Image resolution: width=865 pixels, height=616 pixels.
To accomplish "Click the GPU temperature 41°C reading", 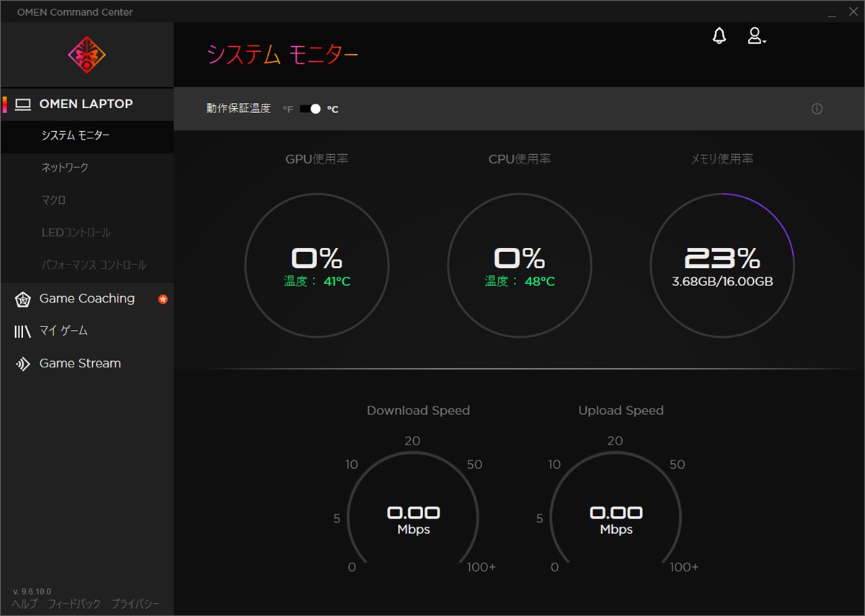I will [x=317, y=282].
